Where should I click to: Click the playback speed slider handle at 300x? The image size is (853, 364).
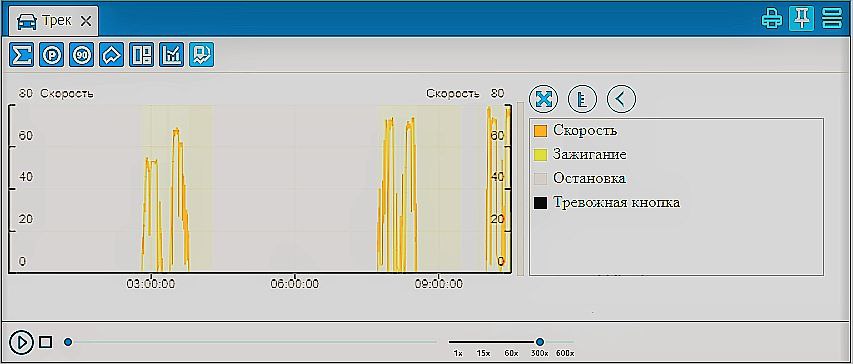[x=540, y=342]
